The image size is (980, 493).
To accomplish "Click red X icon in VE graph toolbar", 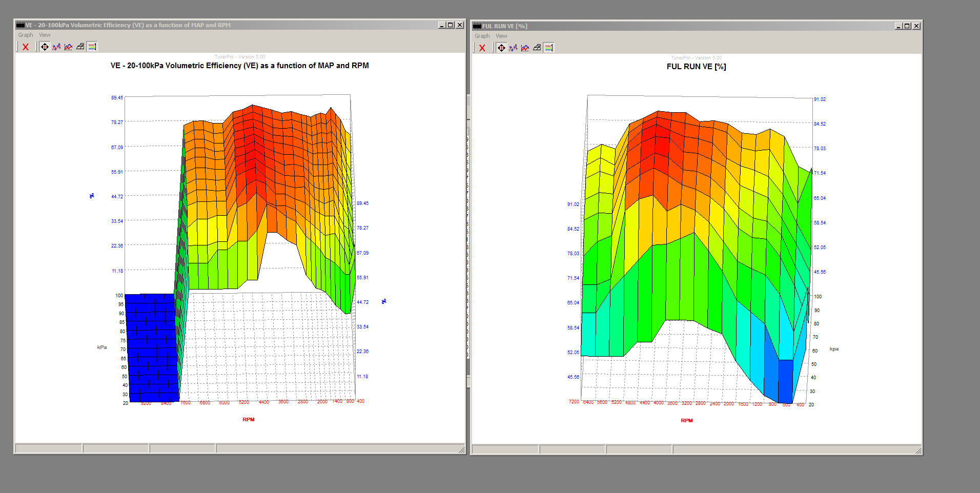I will pyautogui.click(x=25, y=47).
